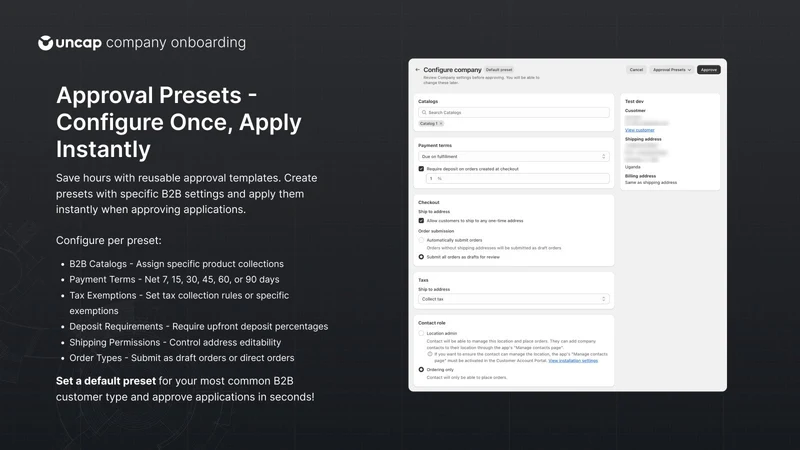Click the Configure company title

(x=452, y=70)
